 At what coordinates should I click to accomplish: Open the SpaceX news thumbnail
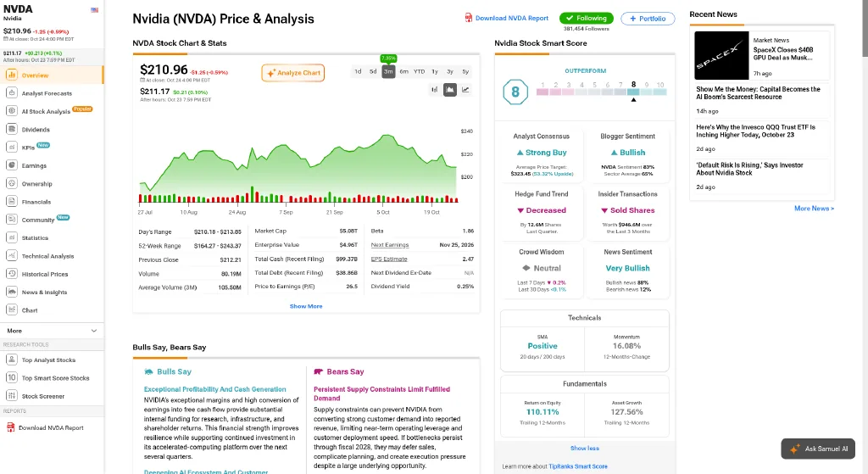pos(721,55)
